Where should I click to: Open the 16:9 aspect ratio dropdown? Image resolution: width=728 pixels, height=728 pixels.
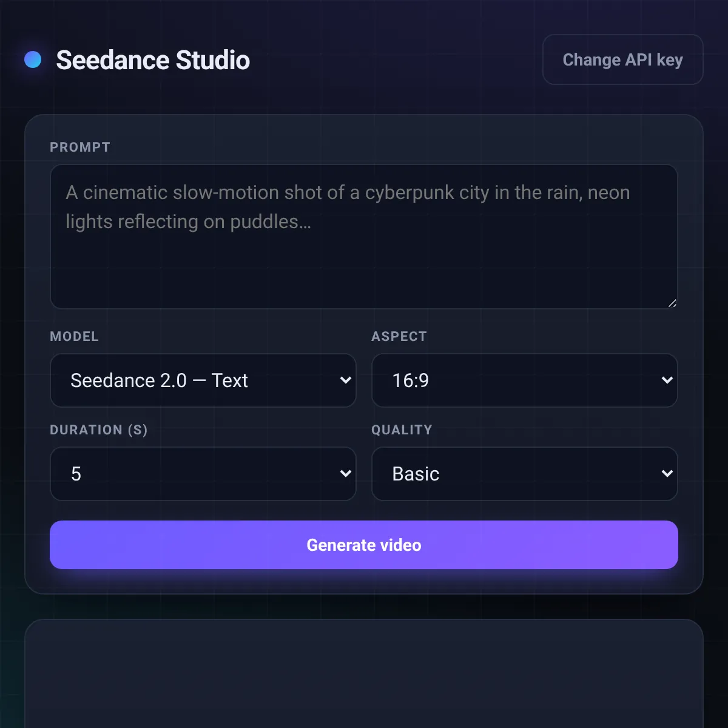coord(524,380)
